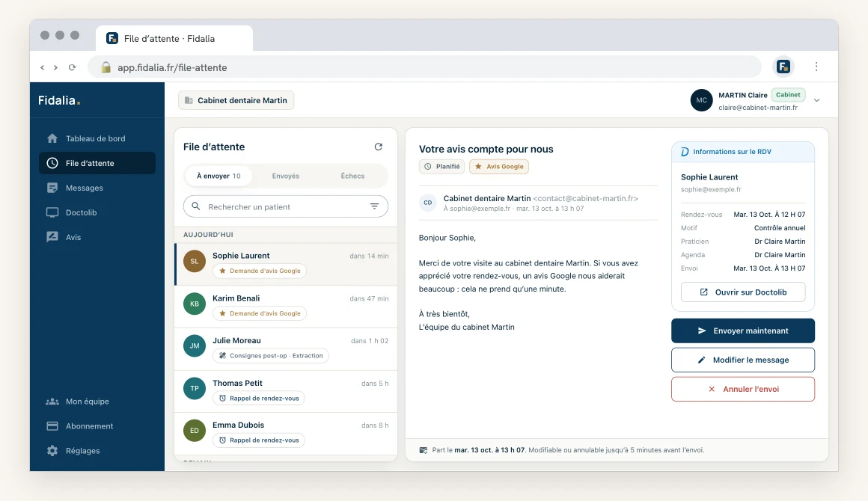Open Mon équipe page
868x501 pixels.
point(97,402)
